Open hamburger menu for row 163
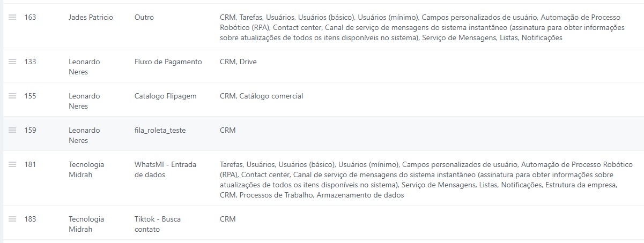 pyautogui.click(x=12, y=17)
